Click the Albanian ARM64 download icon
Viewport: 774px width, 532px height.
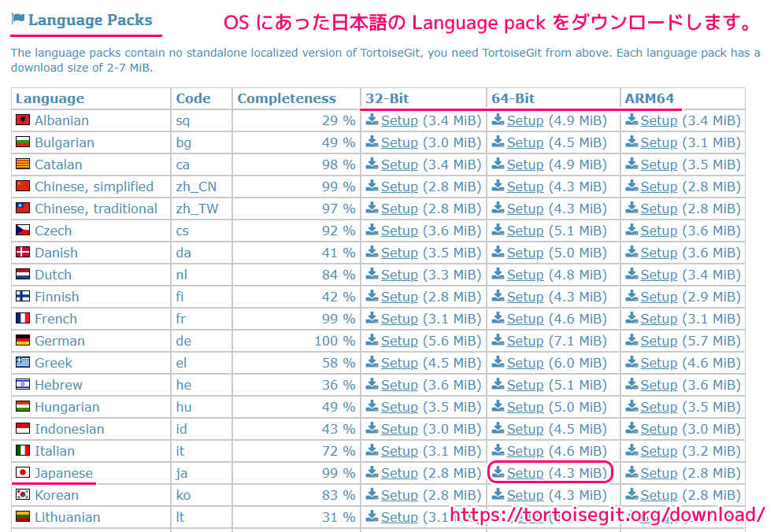[x=631, y=120]
